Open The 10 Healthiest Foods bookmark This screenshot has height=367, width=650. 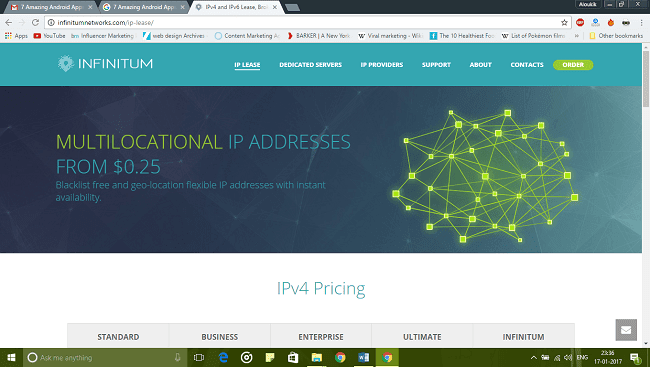462,36
